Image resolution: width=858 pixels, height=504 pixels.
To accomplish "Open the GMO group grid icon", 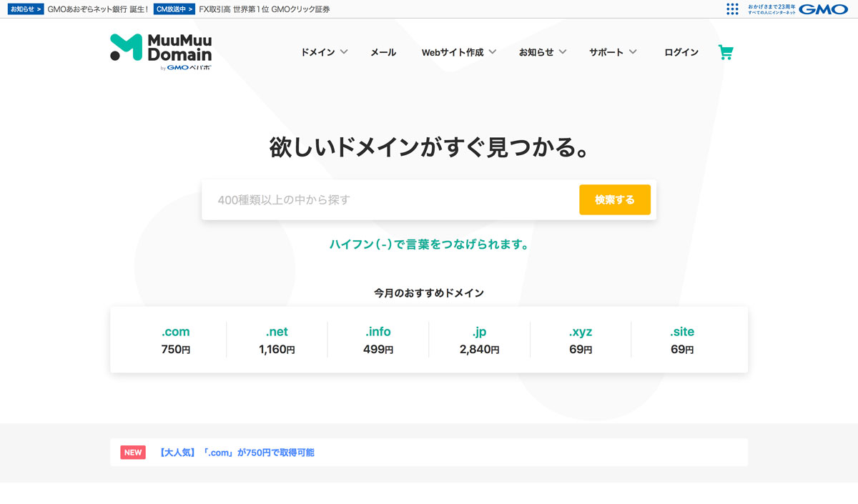I will 732,9.
